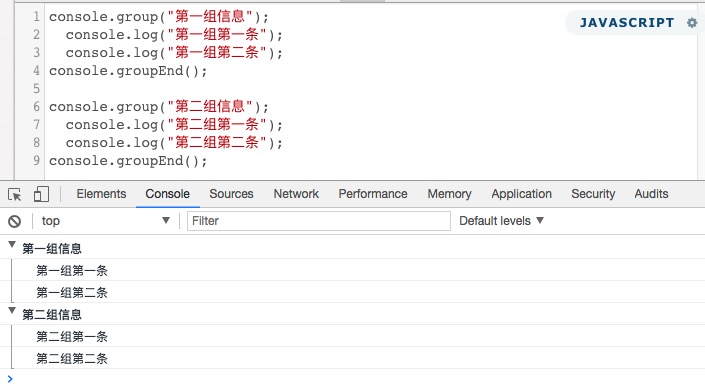The image size is (705, 384).
Task: Click the console prompt arrow line
Action: [x=352, y=379]
